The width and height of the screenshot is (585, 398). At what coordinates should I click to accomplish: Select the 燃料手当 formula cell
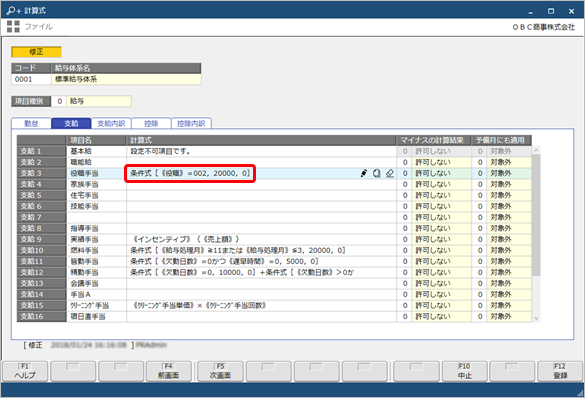[x=261, y=250]
